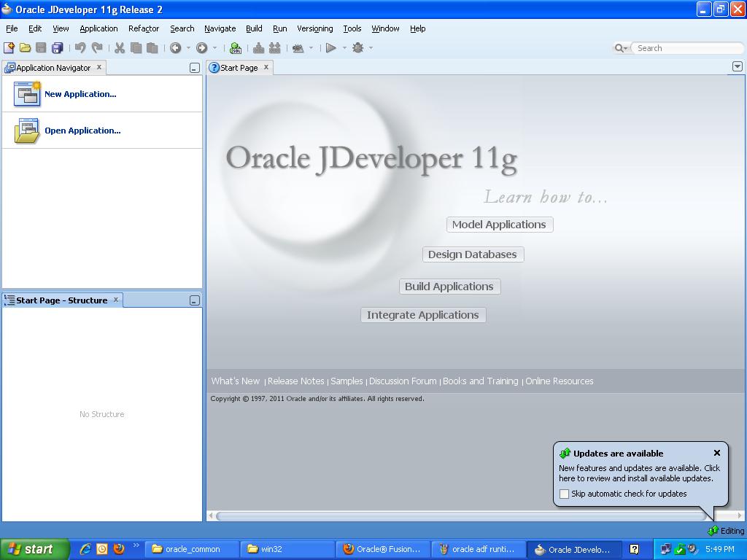Open the editor tab list dropdown
Image resolution: width=747 pixels, height=560 pixels.
point(737,66)
